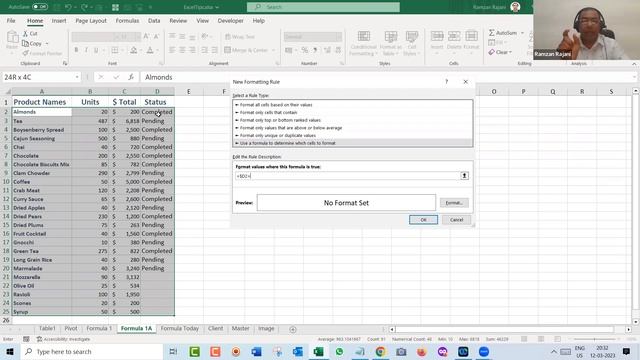Click the Orientation text angle icon
The width and height of the screenshot is (640, 360).
coord(205,37)
